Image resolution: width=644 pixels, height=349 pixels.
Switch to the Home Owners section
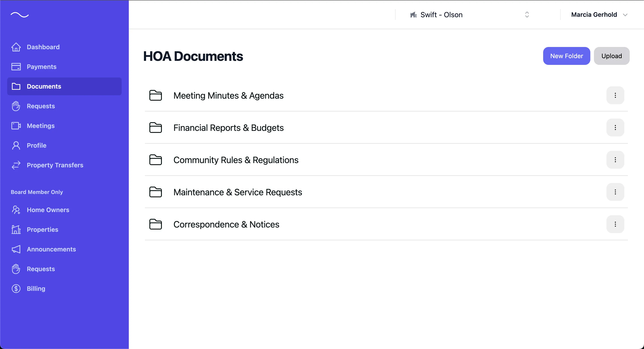pos(48,210)
